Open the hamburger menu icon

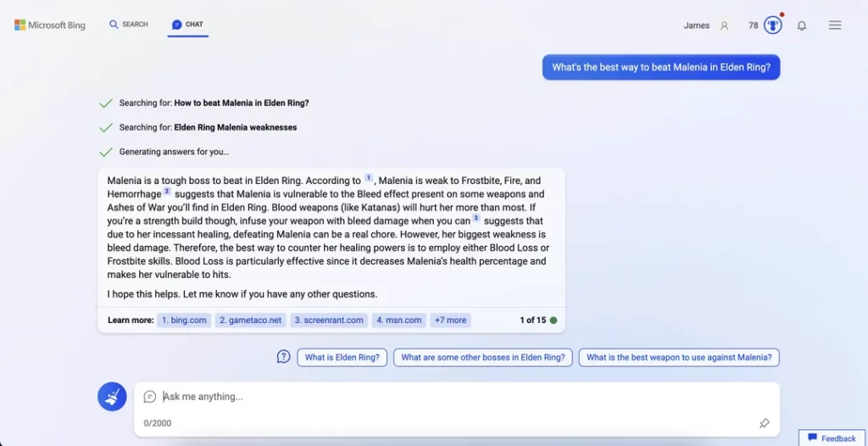click(x=835, y=25)
